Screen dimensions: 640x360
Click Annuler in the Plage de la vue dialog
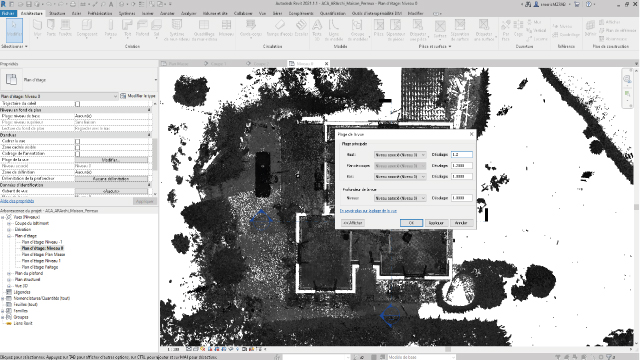[461, 223]
